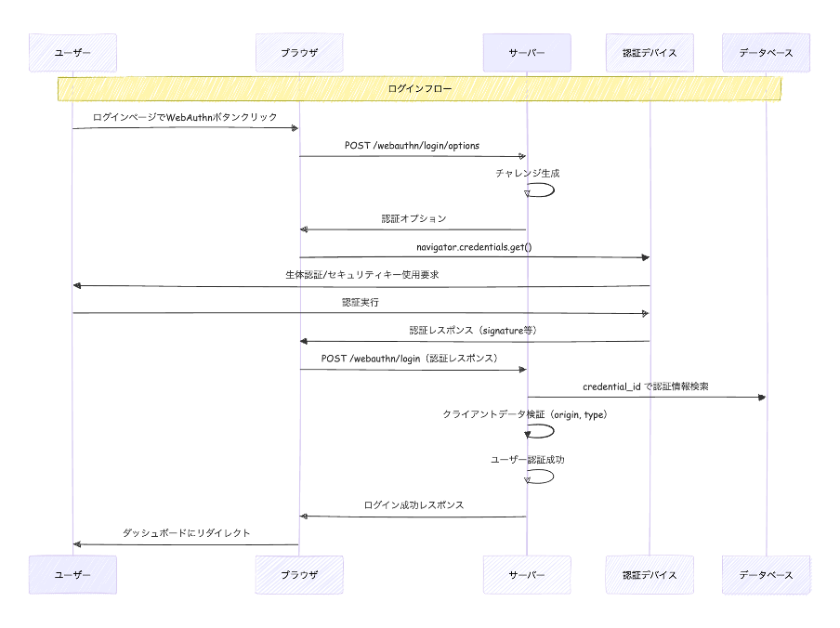Select the top 認証デバイス participant box
840x628 pixels.
point(650,53)
